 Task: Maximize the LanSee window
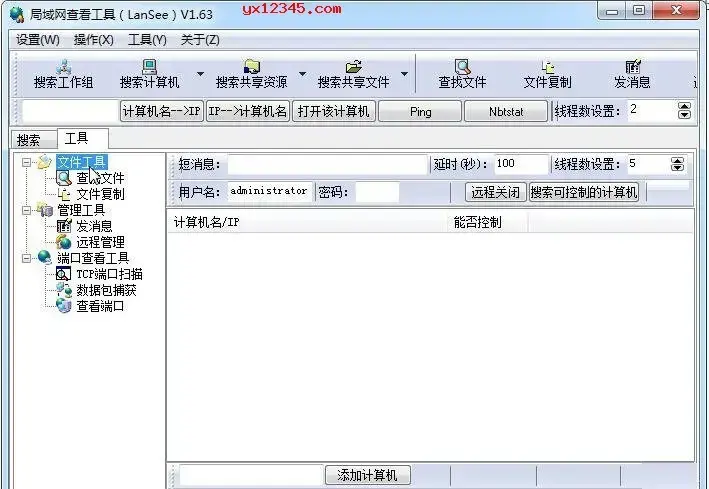tap(639, 10)
